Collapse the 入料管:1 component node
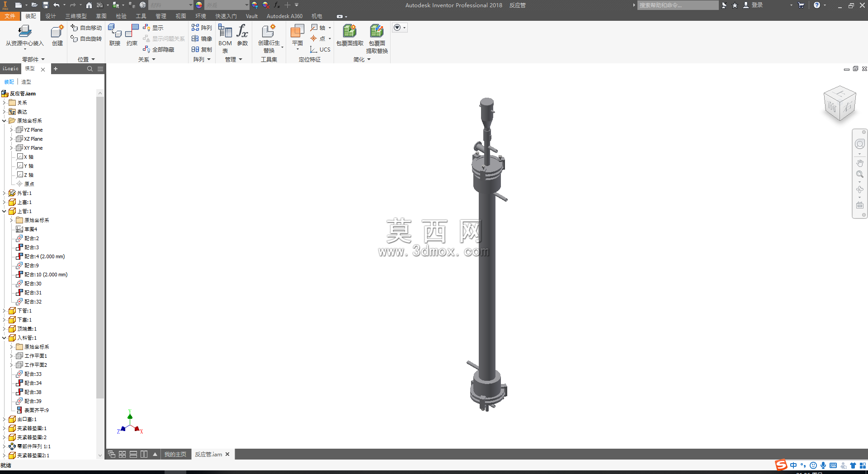The width and height of the screenshot is (868, 474). point(4,338)
